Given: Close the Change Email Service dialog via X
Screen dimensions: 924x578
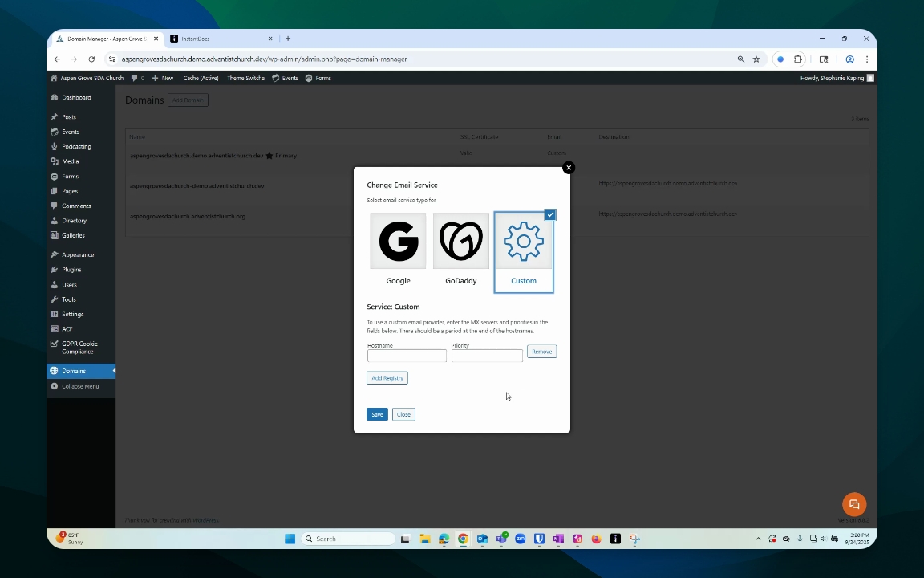Looking at the screenshot, I should coord(569,168).
